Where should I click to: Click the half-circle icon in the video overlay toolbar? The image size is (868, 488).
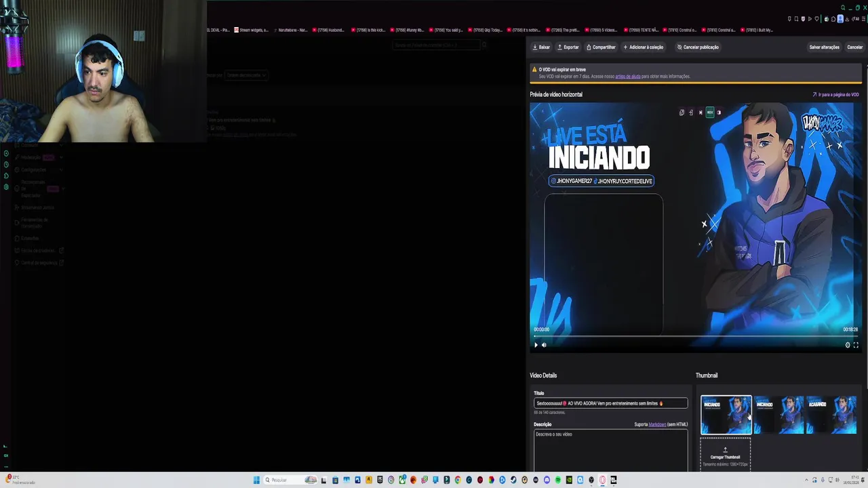[x=719, y=113]
